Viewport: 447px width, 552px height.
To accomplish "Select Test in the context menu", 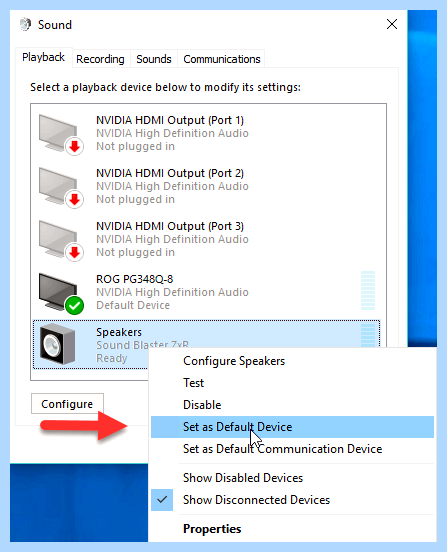I will (292, 383).
